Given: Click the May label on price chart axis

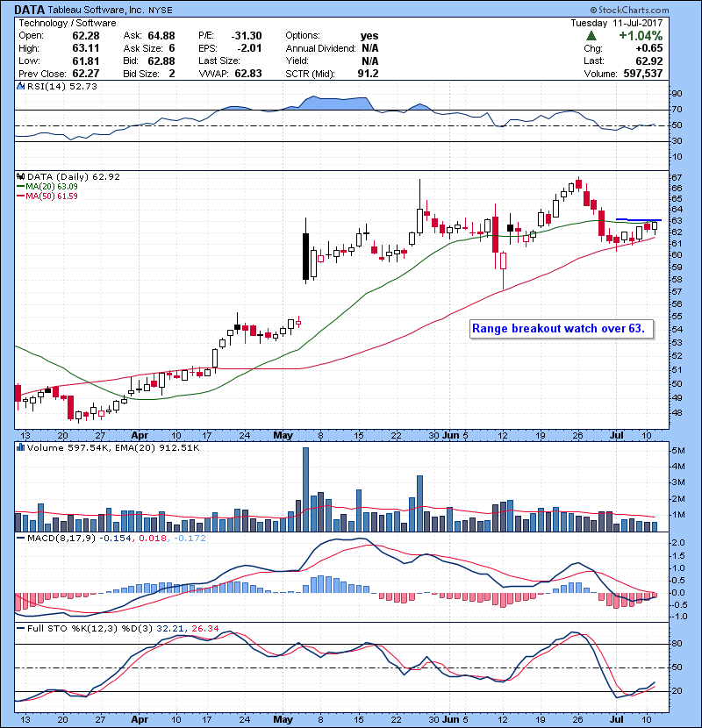Looking at the screenshot, I should 283,436.
